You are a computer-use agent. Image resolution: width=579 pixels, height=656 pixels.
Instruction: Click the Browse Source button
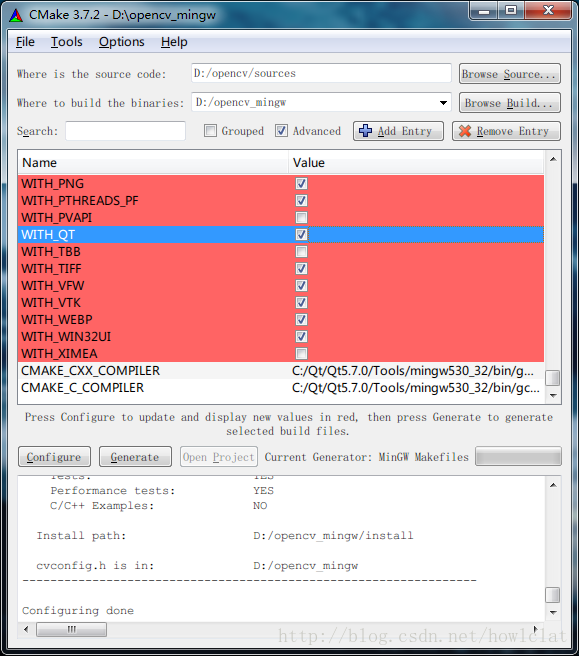point(510,74)
